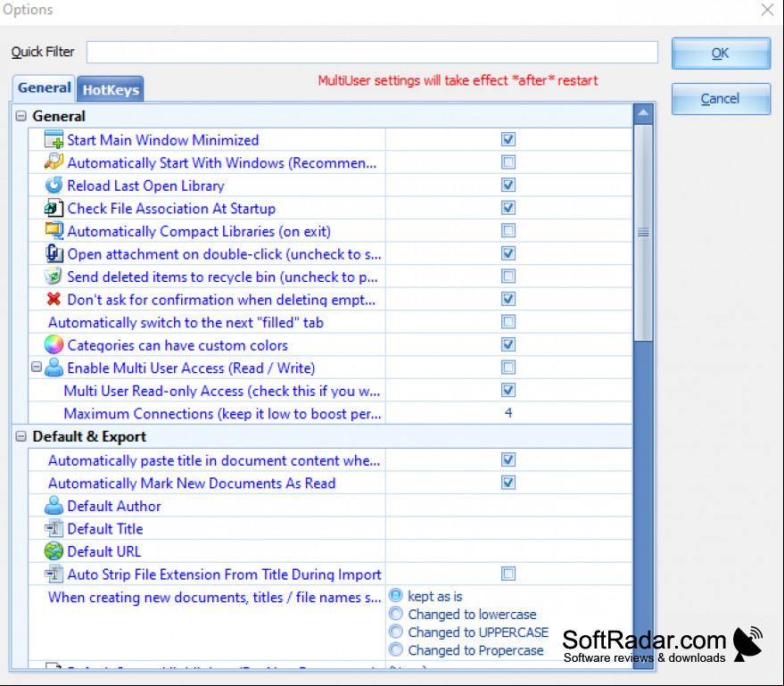Click the Default URL value field
This screenshot has height=686, width=784.
click(x=508, y=551)
